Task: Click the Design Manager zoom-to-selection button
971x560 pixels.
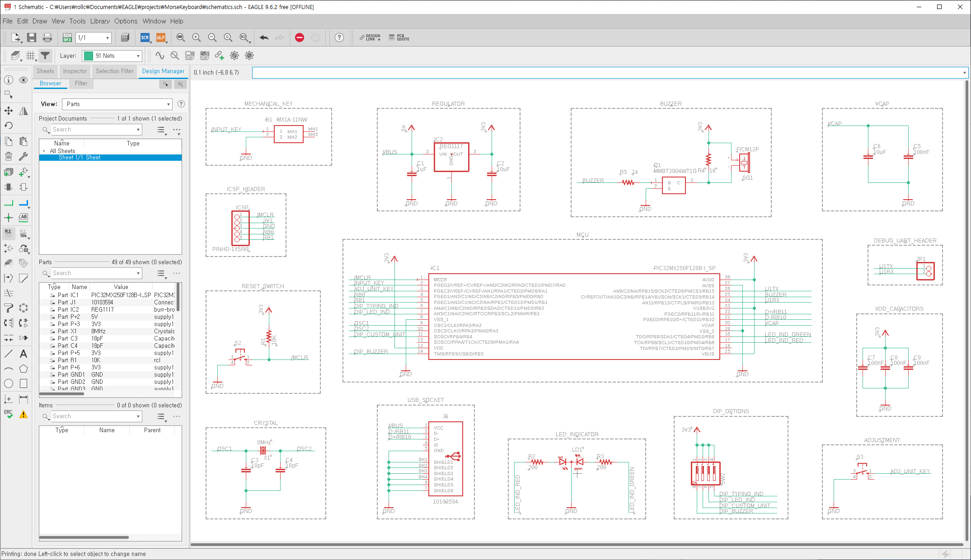Action: (x=180, y=84)
